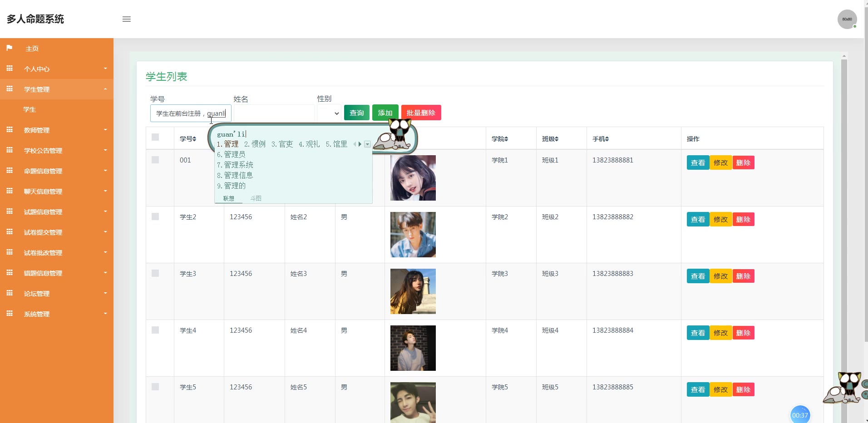Expand the 教师管理 sidebar menu
868x423 pixels.
tap(57, 130)
